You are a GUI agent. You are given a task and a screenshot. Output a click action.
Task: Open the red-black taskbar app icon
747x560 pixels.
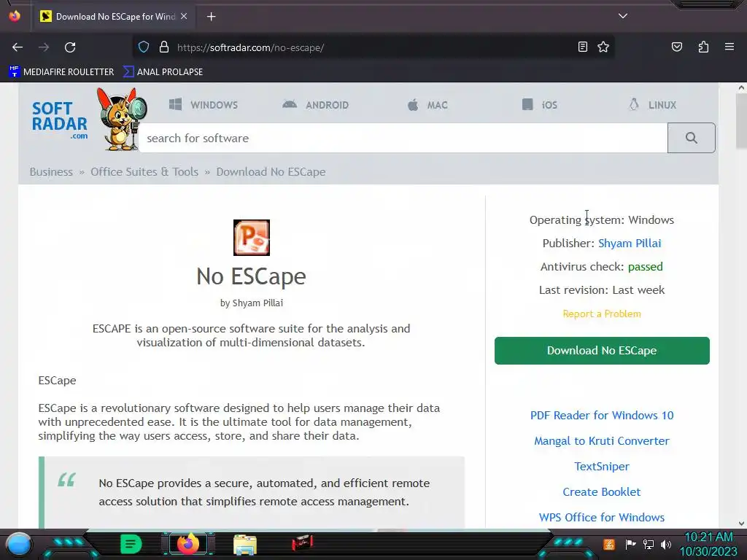click(x=301, y=542)
